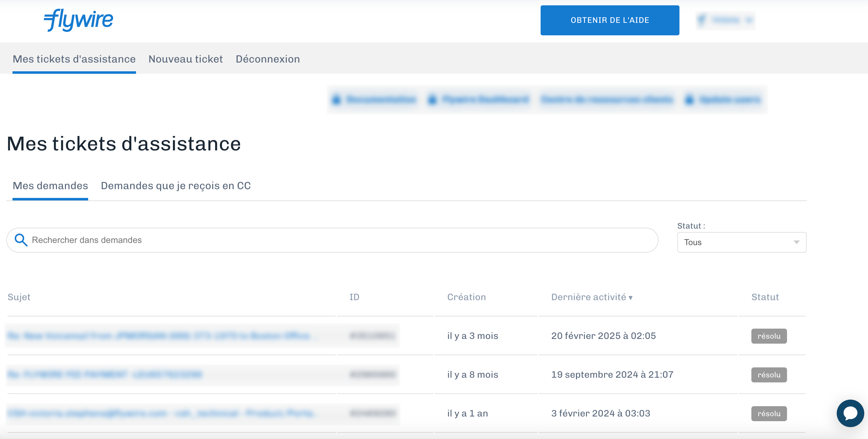Select the Mes demandes tab

point(50,186)
